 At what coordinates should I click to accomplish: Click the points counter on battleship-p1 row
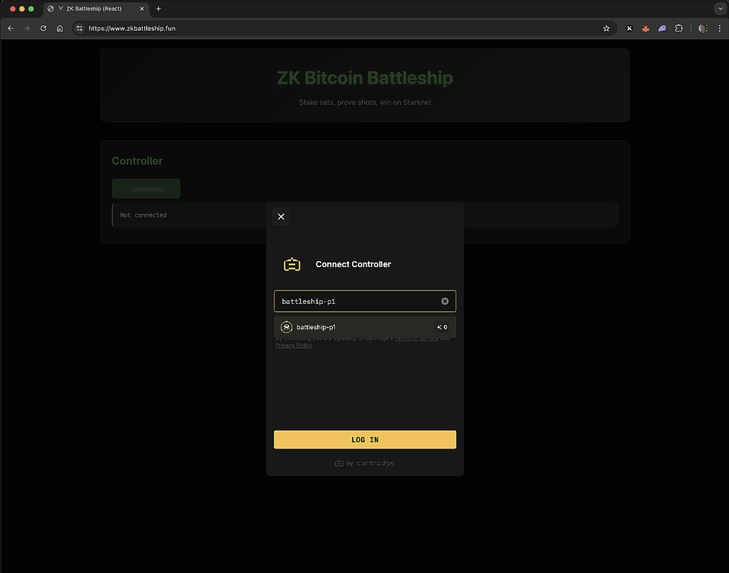coord(442,327)
